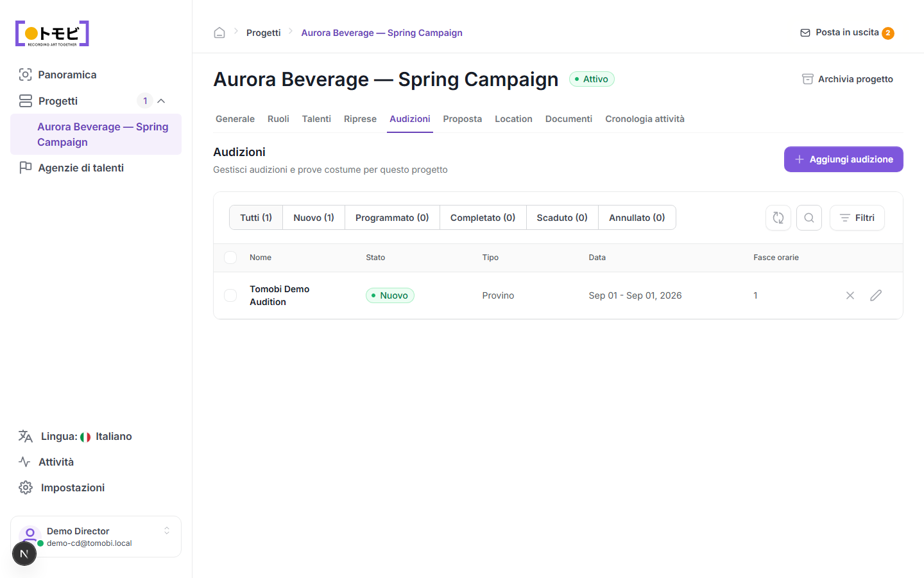Switch to the Location tab
This screenshot has width=924, height=578.
pos(513,119)
